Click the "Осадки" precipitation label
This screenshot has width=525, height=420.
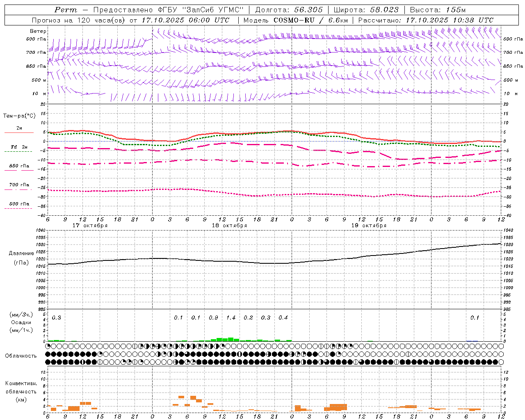click(21, 322)
